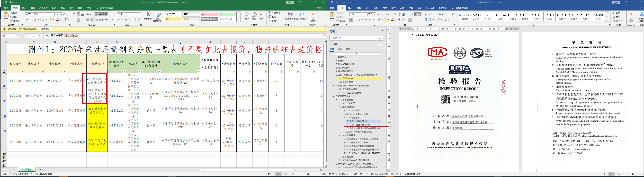This screenshot has width=644, height=177.
Task: Save the Word document from quick access
Action: [332, 3]
